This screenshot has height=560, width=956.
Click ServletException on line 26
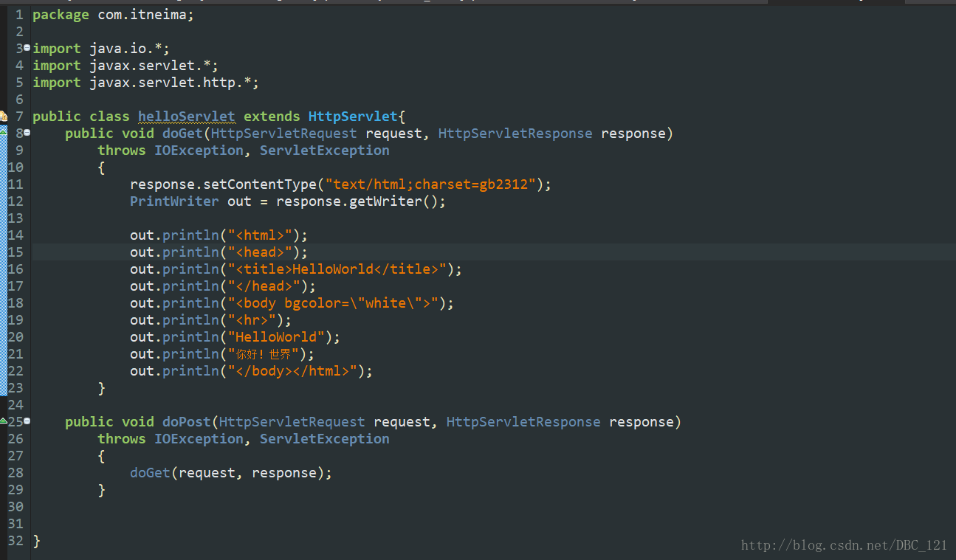point(325,439)
